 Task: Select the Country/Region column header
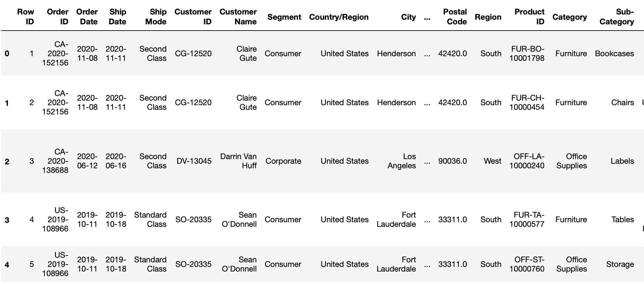click(x=339, y=17)
